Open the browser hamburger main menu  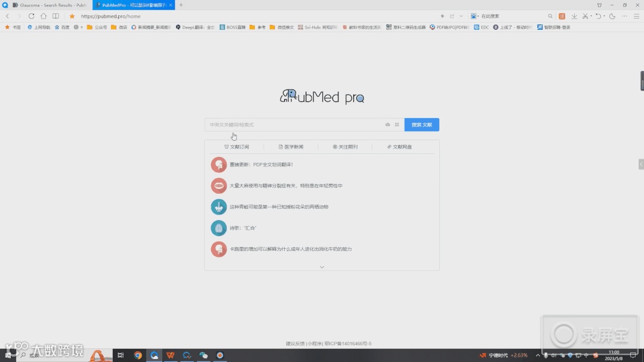coord(637,16)
